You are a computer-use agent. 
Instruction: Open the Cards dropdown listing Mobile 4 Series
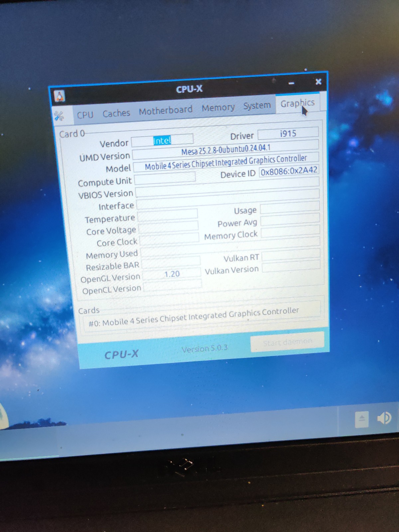(x=201, y=316)
